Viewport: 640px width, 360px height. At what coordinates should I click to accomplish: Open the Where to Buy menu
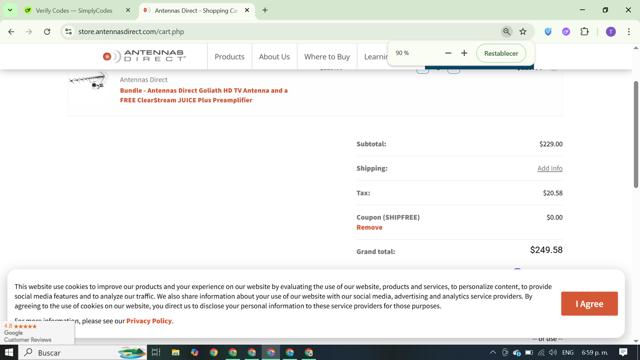[x=327, y=57]
